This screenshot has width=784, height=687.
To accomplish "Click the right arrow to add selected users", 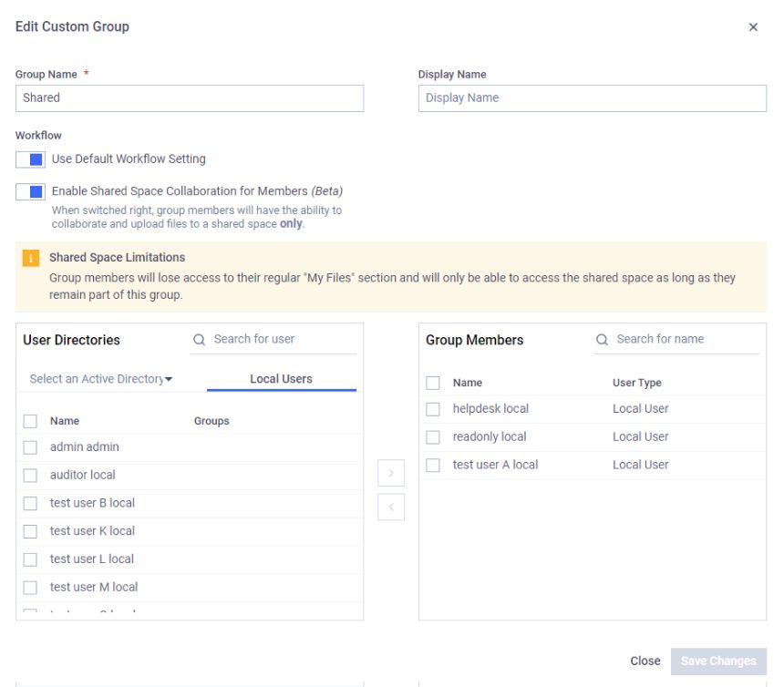I will (391, 473).
